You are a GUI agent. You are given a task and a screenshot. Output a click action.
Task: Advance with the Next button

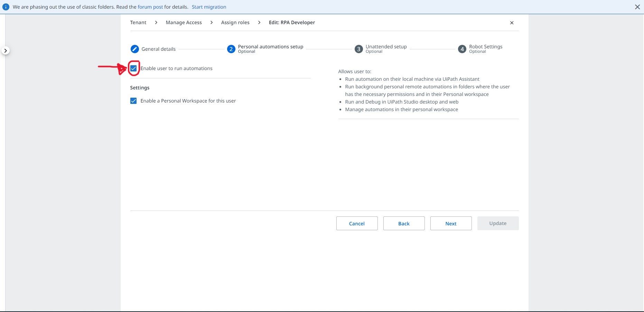450,223
